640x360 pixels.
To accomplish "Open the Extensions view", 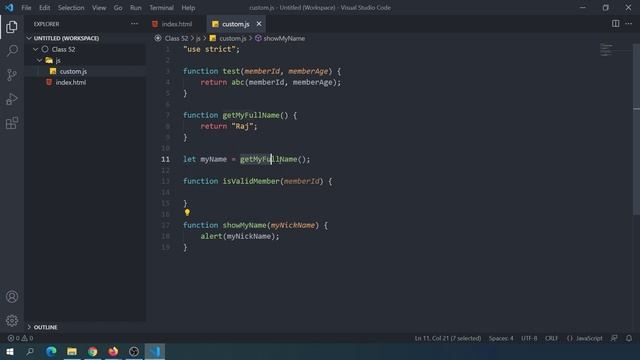I will (x=12, y=123).
